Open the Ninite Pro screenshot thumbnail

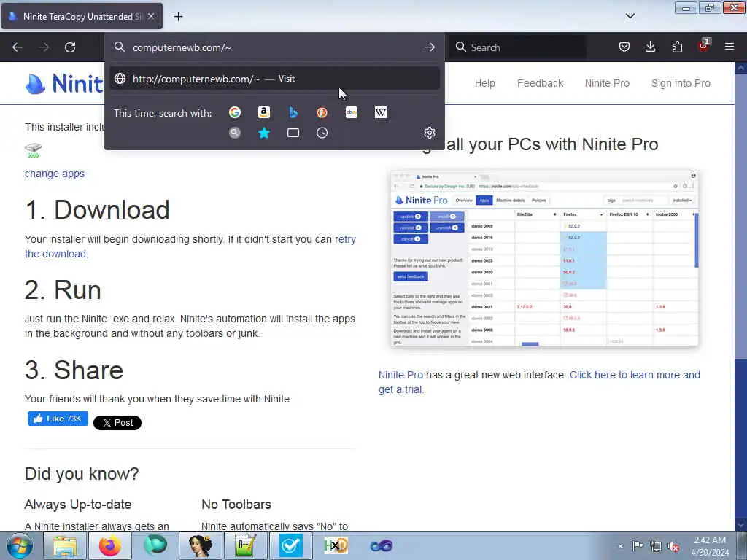(544, 258)
